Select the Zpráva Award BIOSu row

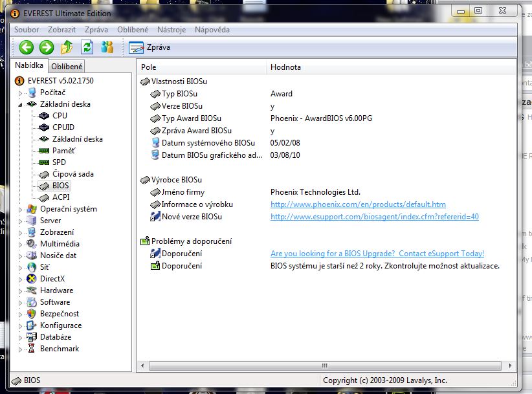326,131
